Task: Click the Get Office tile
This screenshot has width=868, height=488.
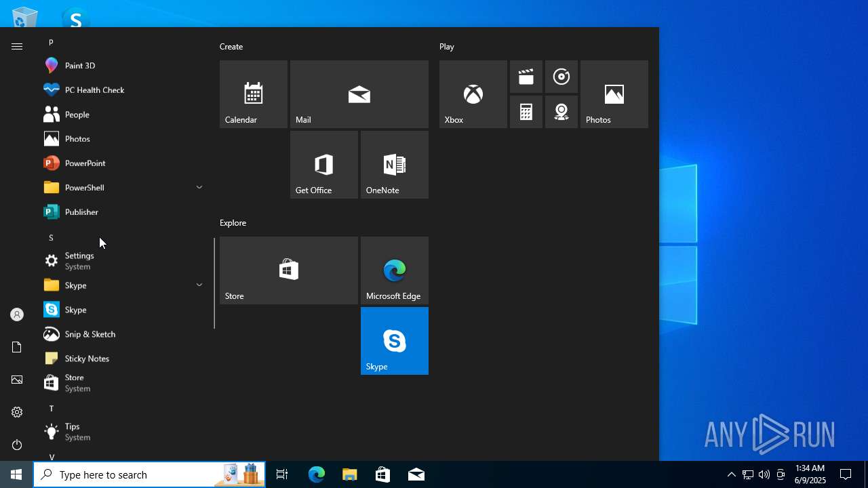Action: pyautogui.click(x=324, y=165)
